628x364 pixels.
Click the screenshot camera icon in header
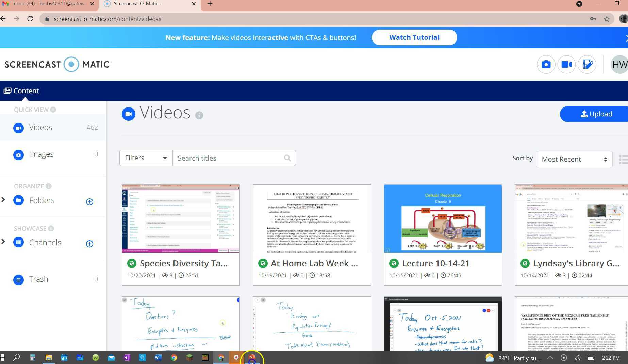[546, 65]
